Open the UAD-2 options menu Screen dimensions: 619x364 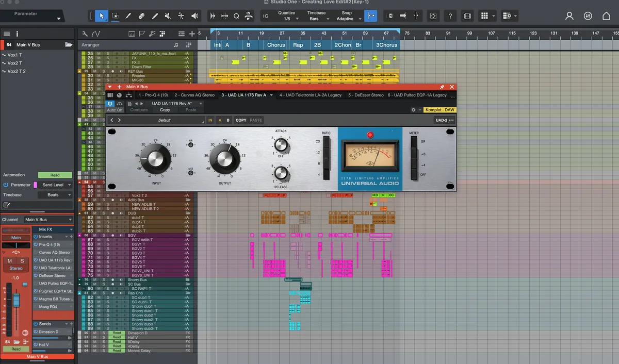(x=445, y=120)
